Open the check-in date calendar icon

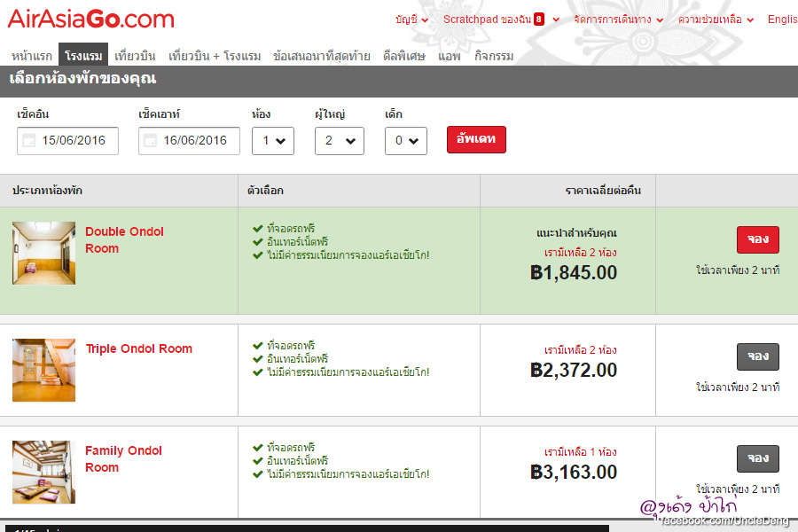(29, 140)
